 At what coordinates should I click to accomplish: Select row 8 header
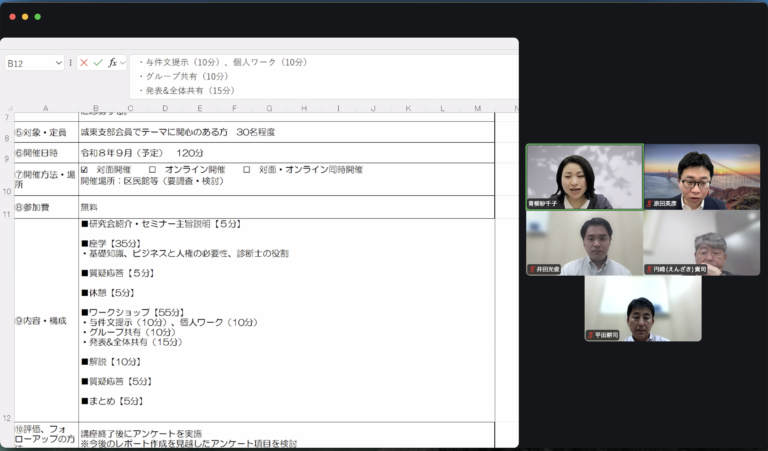7,132
